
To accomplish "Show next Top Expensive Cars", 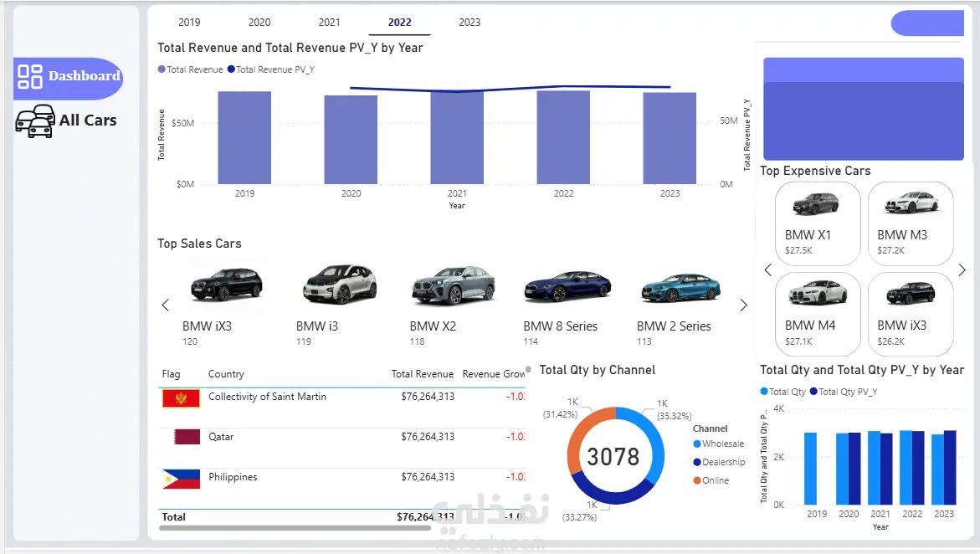I will point(962,270).
